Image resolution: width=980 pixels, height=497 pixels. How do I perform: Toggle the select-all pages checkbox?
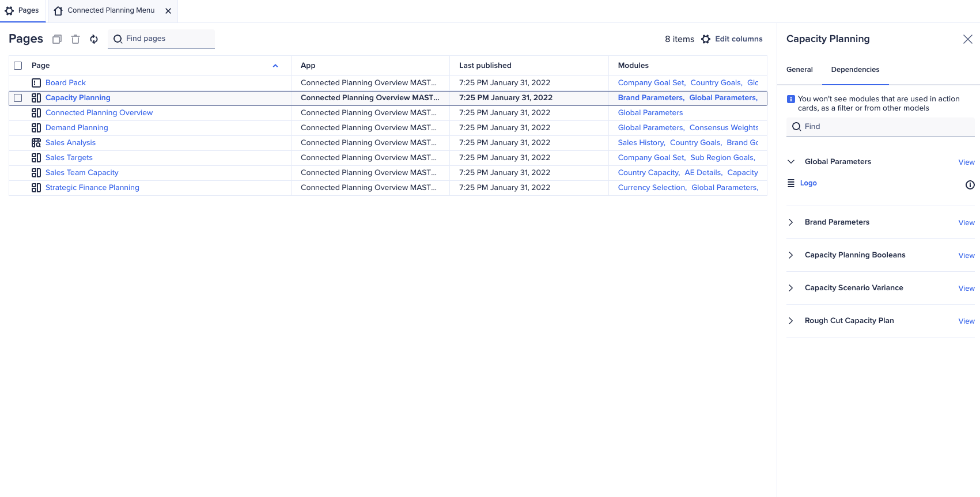[x=18, y=66]
